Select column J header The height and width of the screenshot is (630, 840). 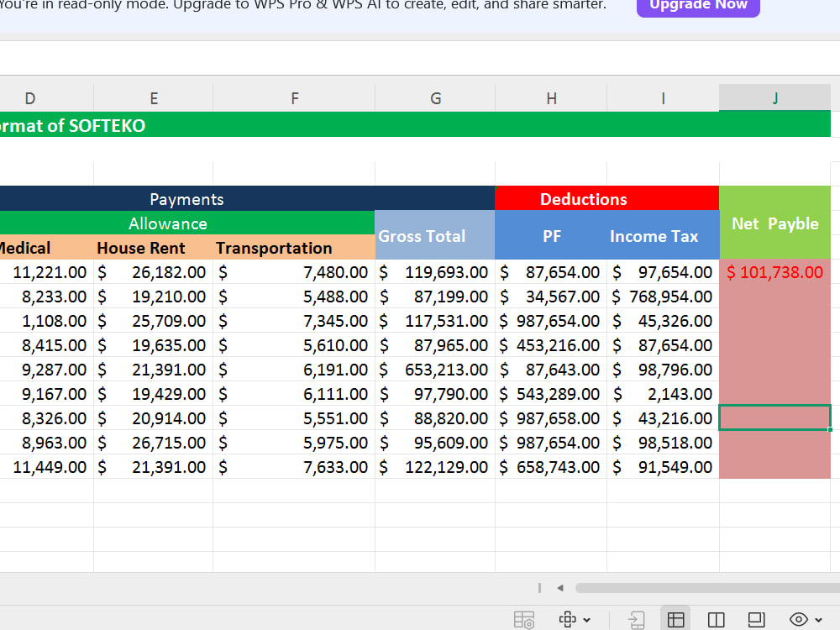[x=774, y=98]
